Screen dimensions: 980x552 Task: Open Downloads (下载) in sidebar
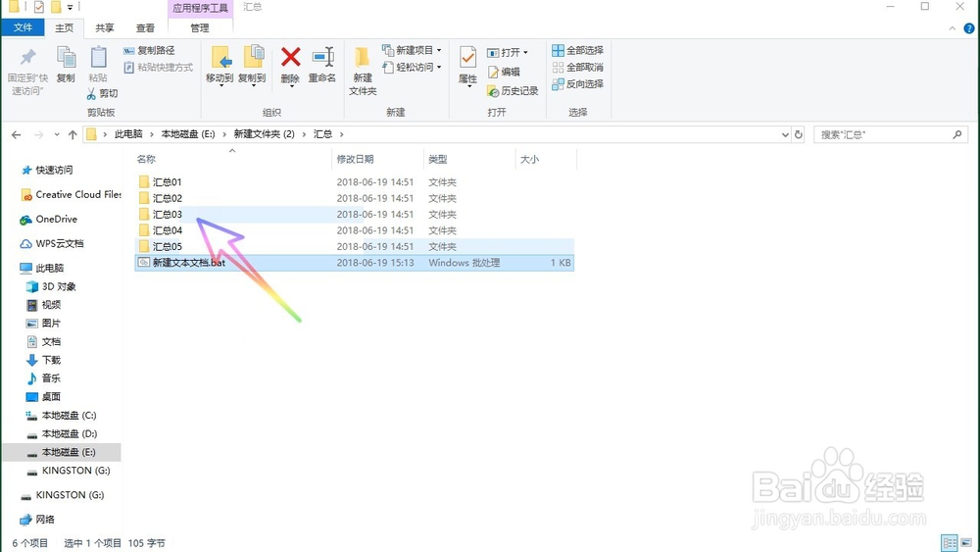(44, 360)
